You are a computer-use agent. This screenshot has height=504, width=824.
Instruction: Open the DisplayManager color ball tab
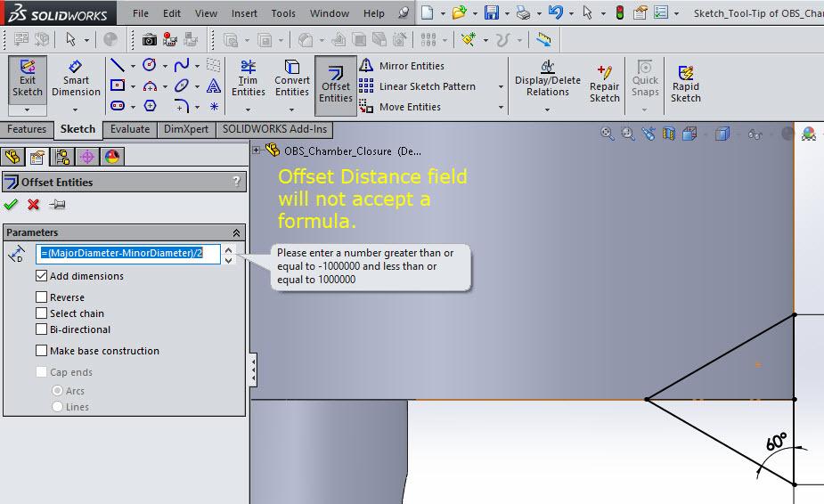point(112,157)
